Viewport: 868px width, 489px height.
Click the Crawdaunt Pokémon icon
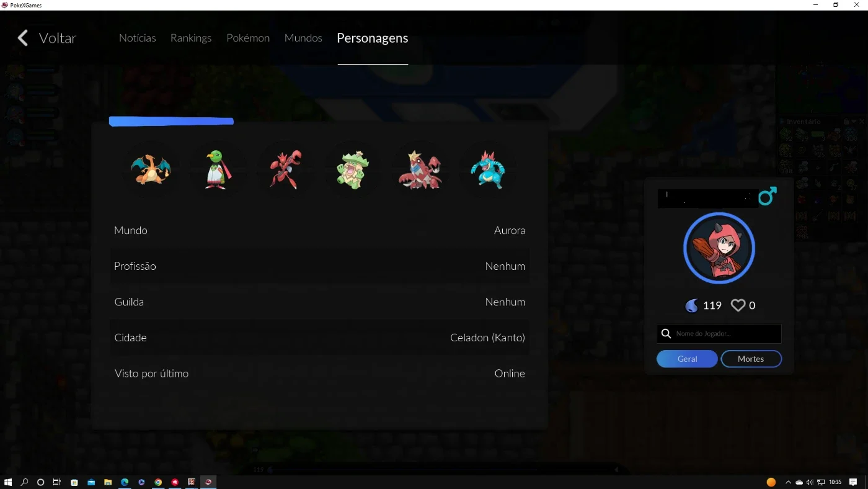[x=420, y=169]
